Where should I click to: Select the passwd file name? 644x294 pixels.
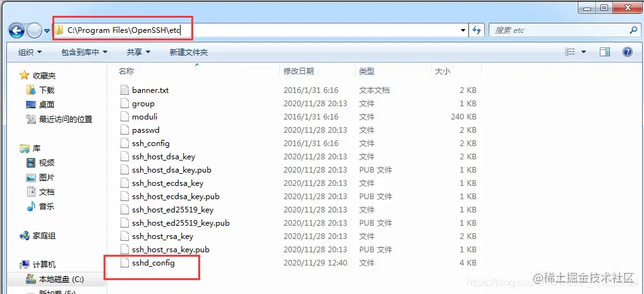[x=146, y=130]
